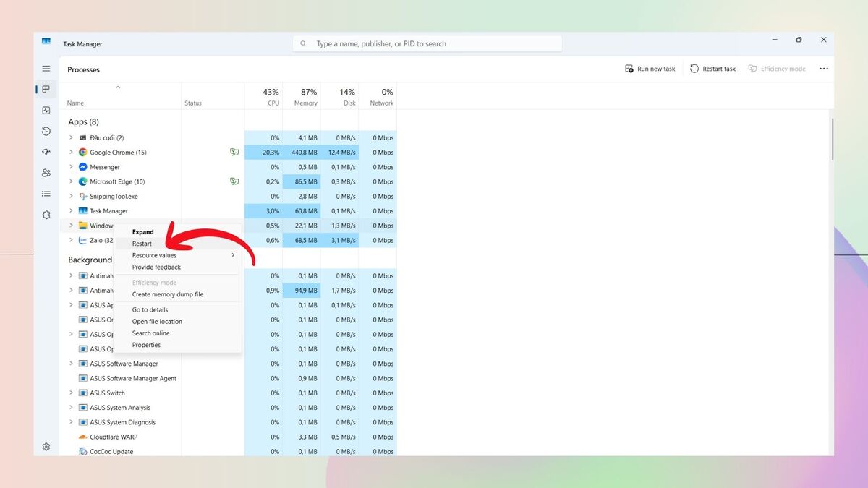Image resolution: width=868 pixels, height=488 pixels.
Task: Open the Resource values submenu
Action: [x=178, y=255]
